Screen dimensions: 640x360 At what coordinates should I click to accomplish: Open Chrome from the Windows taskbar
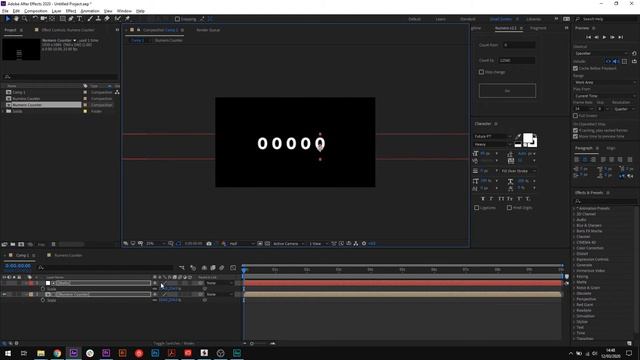[x=57, y=353]
